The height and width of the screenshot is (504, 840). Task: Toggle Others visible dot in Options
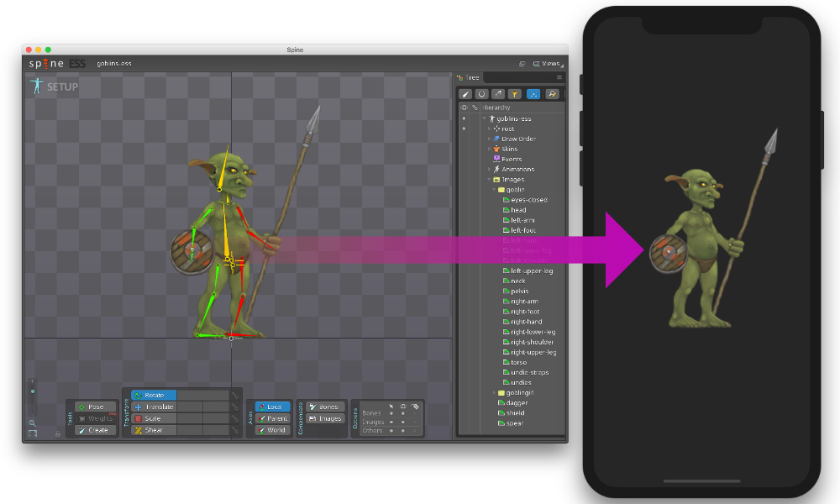403,431
